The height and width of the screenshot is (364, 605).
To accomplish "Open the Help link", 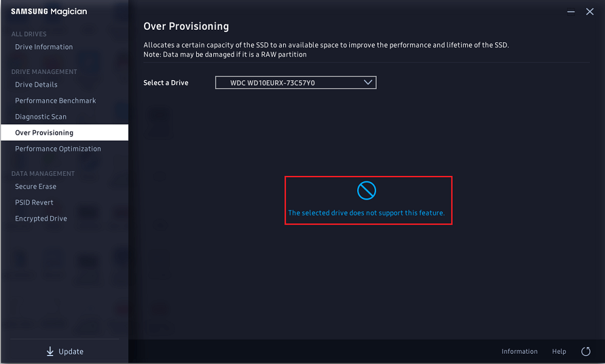I will tap(559, 351).
